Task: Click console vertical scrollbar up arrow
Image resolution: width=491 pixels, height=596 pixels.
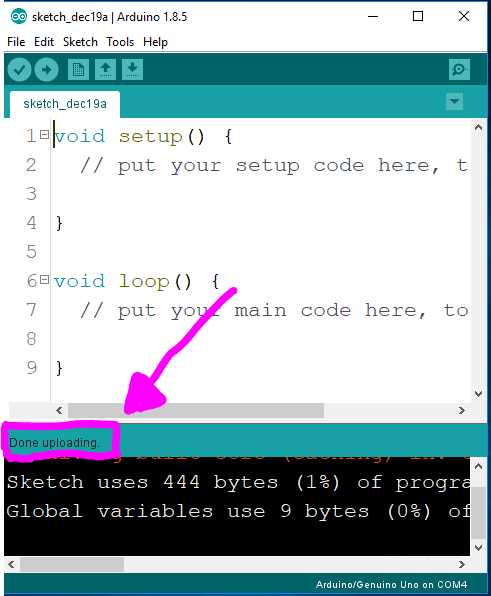Action: point(478,466)
